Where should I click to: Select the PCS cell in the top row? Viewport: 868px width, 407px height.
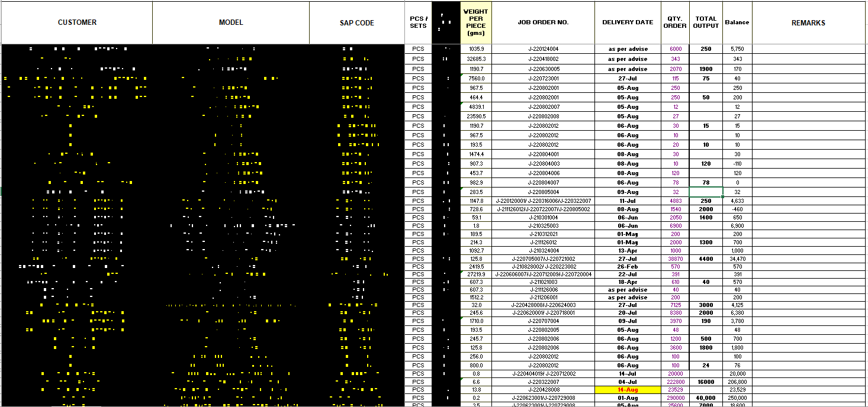coord(419,49)
